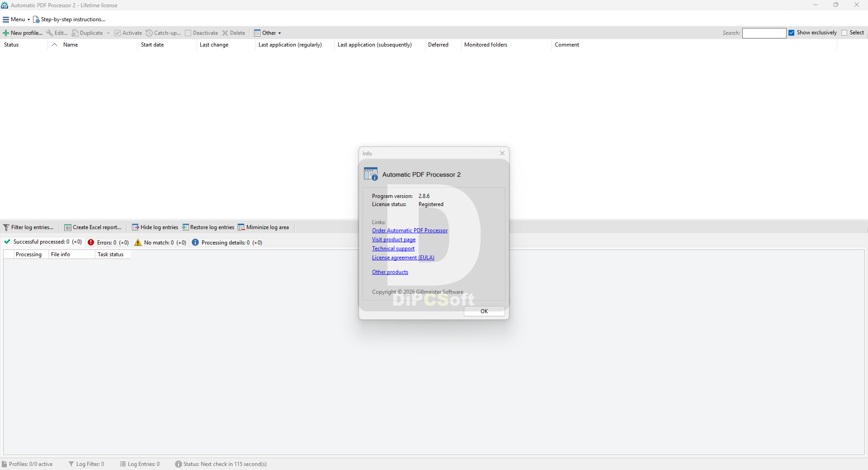Sort by the Status column header
The image size is (868, 470).
pyautogui.click(x=24, y=45)
